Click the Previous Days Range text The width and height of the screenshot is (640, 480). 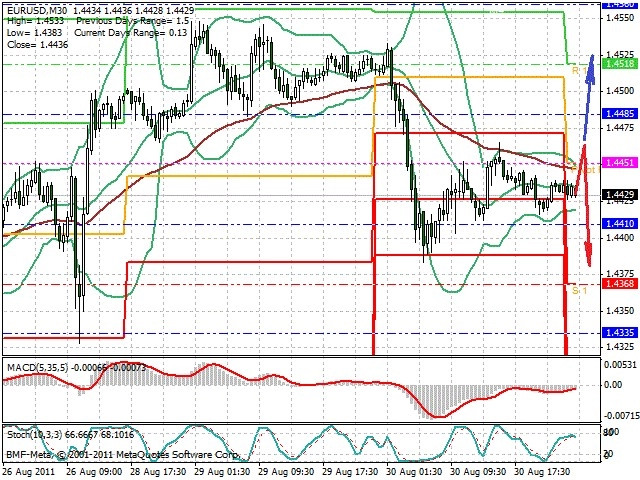click(121, 21)
